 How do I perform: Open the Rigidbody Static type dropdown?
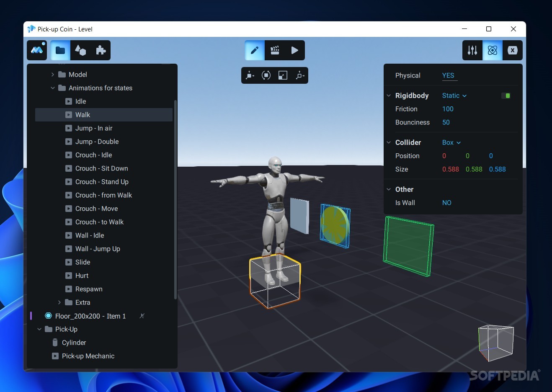point(454,95)
